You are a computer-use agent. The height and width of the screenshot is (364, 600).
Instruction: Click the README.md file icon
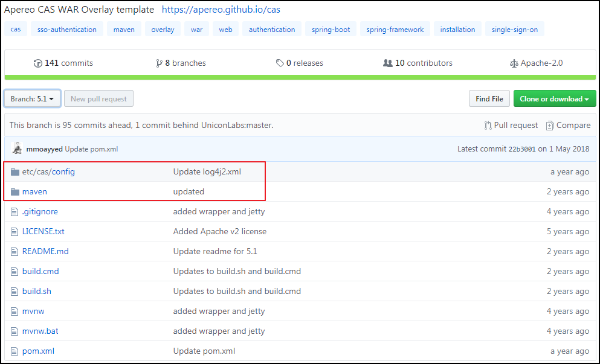click(x=15, y=252)
